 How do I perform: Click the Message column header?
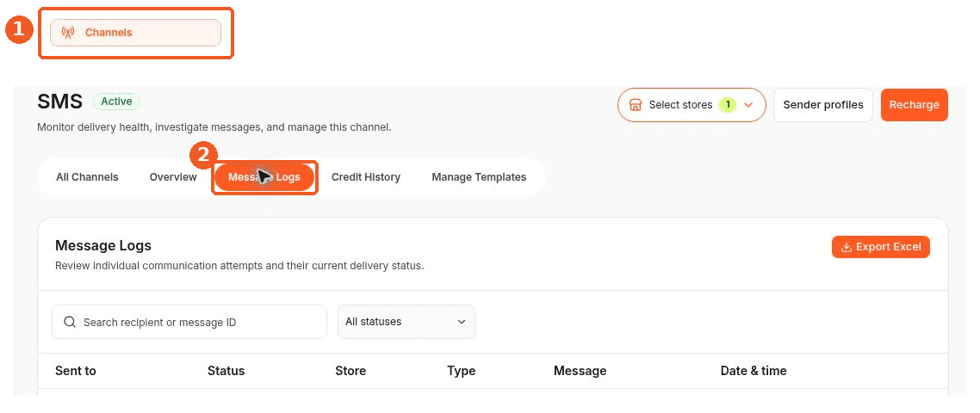tap(580, 371)
